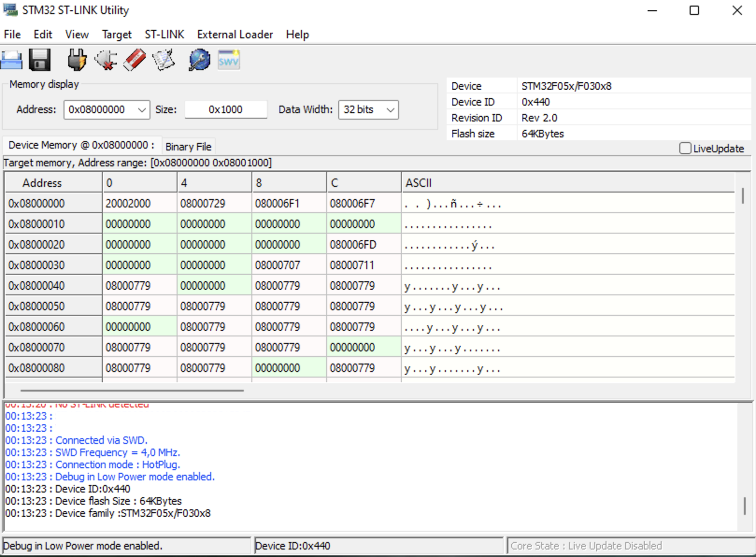Select the Device Memory @ 0x08000000 tab
Viewport: 756px width, 557px height.
(x=82, y=145)
